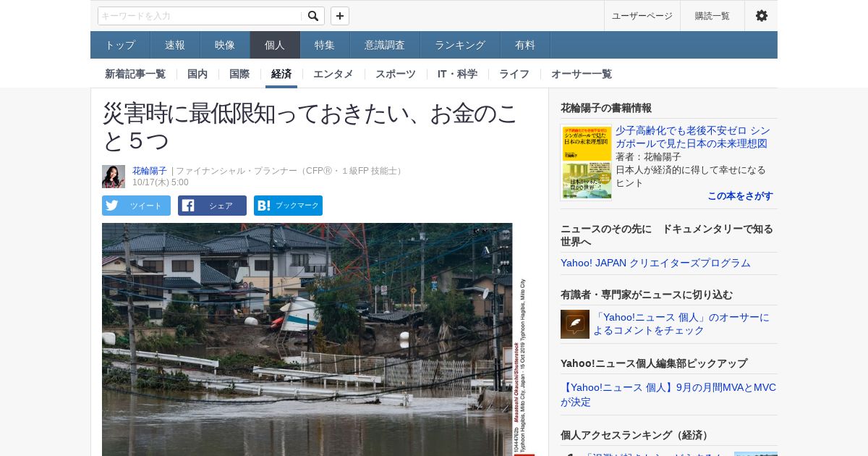
Task: Select 国際 category
Action: (x=239, y=74)
